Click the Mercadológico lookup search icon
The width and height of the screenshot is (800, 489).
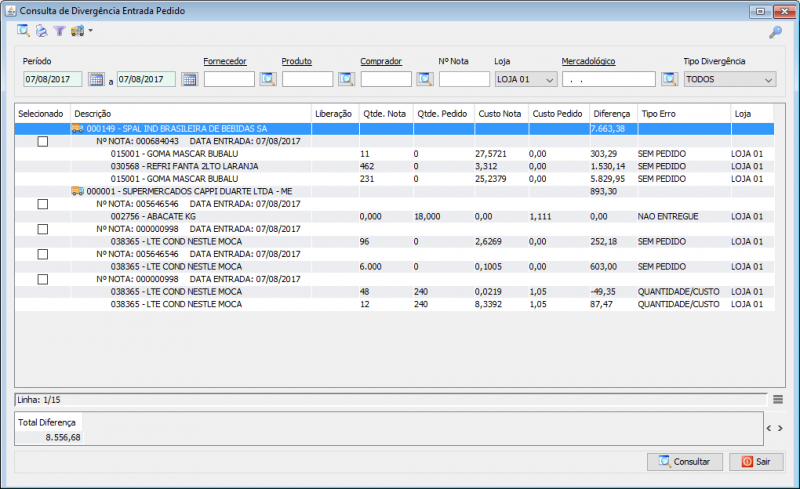(669, 79)
